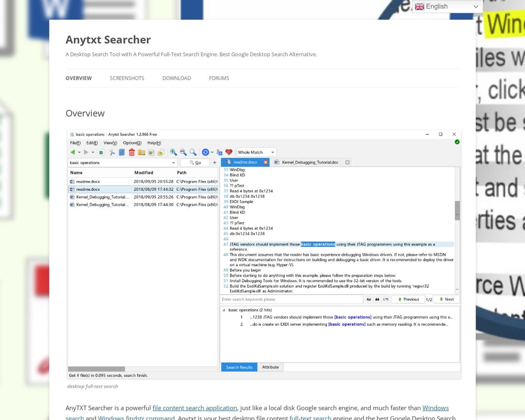The width and height of the screenshot is (525, 420).
Task: Click the blue copy document icon
Action: click(x=122, y=152)
